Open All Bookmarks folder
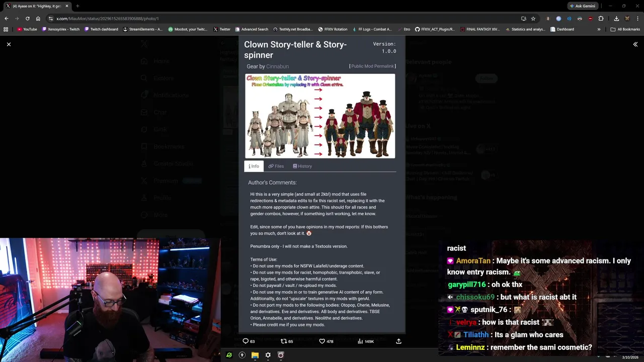The width and height of the screenshot is (644, 362). click(x=625, y=29)
